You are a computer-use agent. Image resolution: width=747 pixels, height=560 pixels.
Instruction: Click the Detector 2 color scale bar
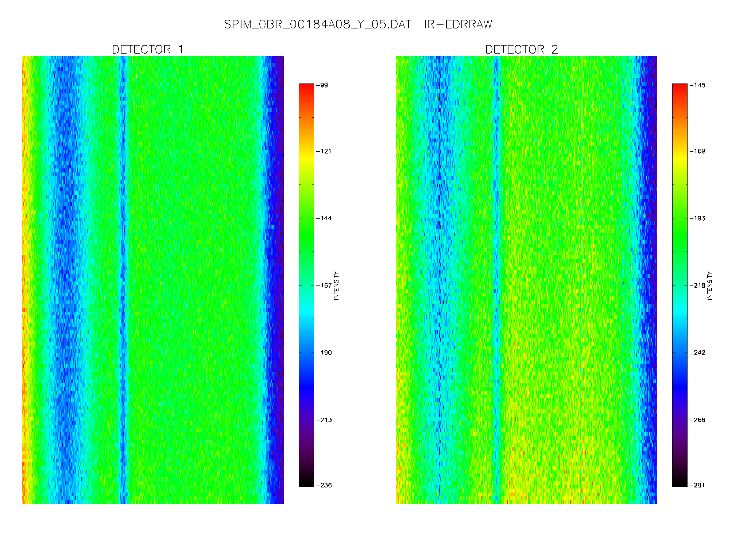click(680, 285)
